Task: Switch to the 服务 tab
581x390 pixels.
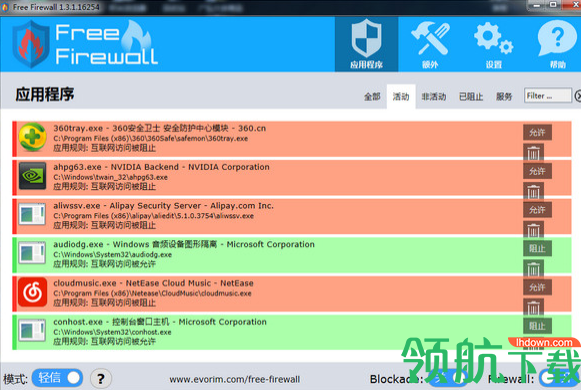Action: [x=504, y=97]
